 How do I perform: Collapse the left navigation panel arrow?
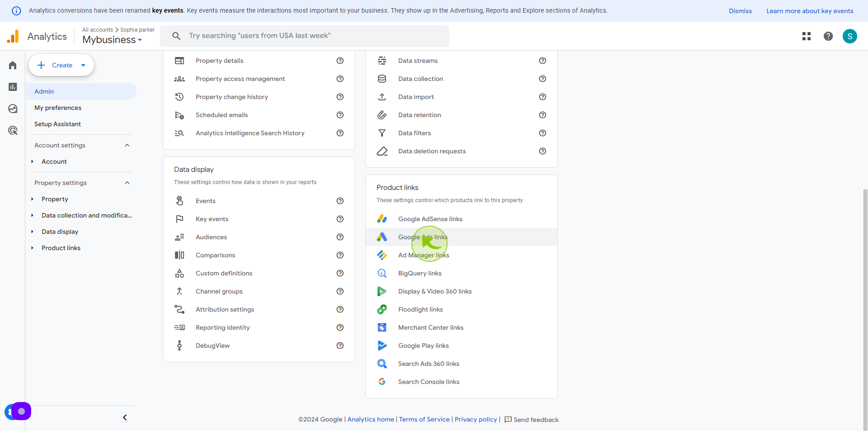coord(125,417)
